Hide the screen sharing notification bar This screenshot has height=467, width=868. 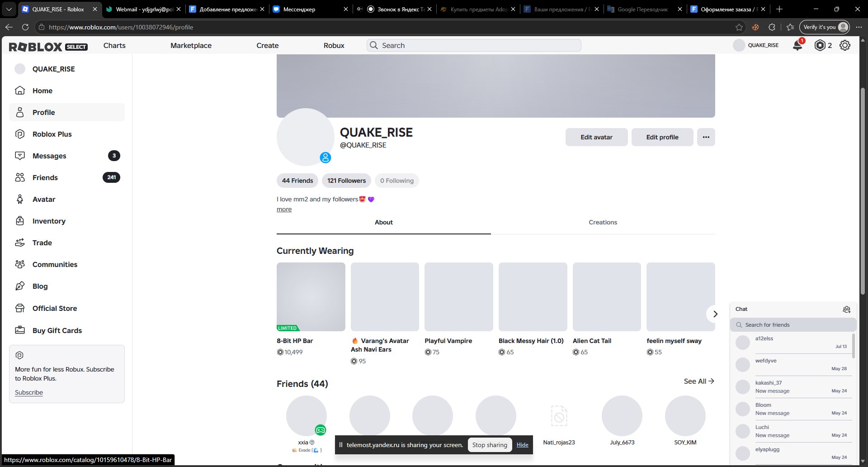pos(523,445)
